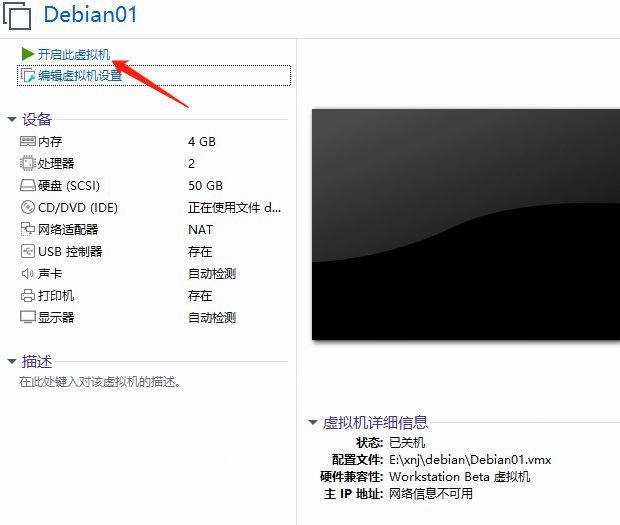Click the black virtual machine preview thumbnail
Viewport: 620px width, 525px height.
click(465, 223)
